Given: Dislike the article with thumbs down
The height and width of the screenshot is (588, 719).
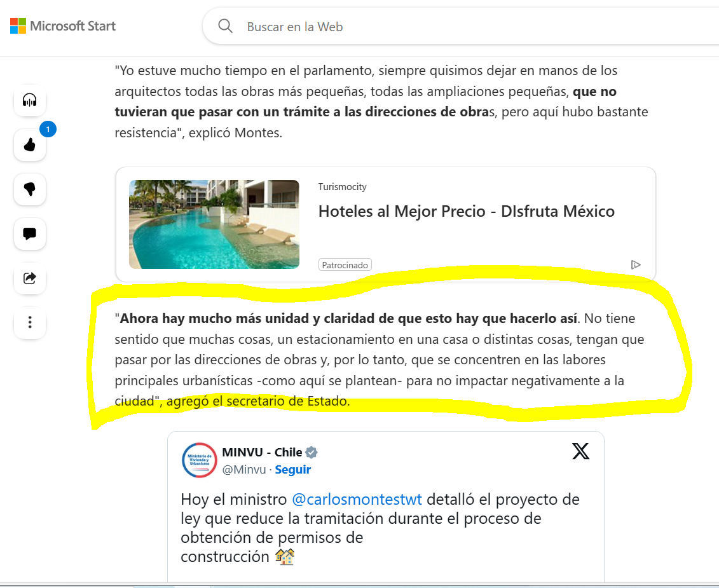Looking at the screenshot, I should click(30, 189).
